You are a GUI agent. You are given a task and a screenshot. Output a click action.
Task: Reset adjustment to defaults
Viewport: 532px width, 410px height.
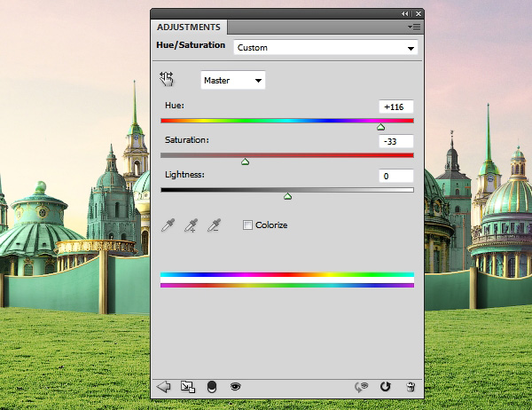[x=385, y=387]
